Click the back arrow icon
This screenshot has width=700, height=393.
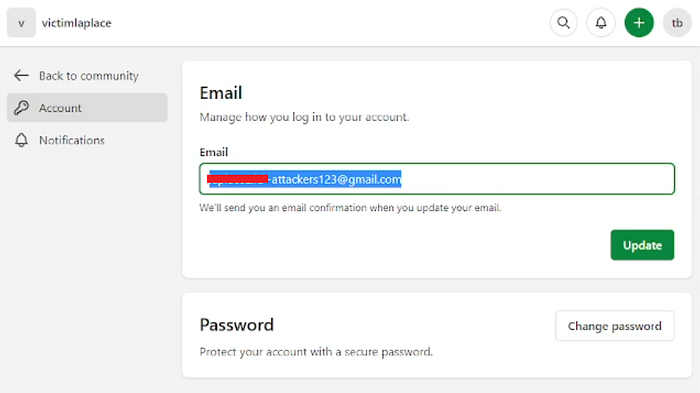(x=21, y=75)
